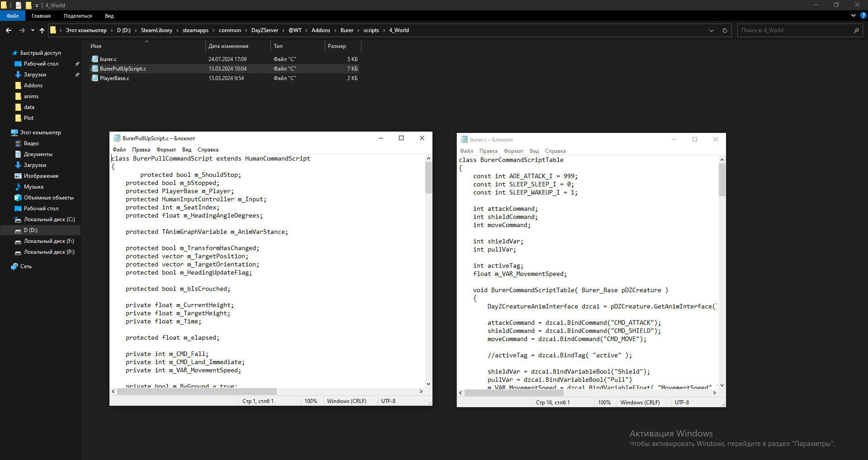This screenshot has width=868, height=460.
Task: Open pinned Загрузки in quick access
Action: pyautogui.click(x=35, y=75)
